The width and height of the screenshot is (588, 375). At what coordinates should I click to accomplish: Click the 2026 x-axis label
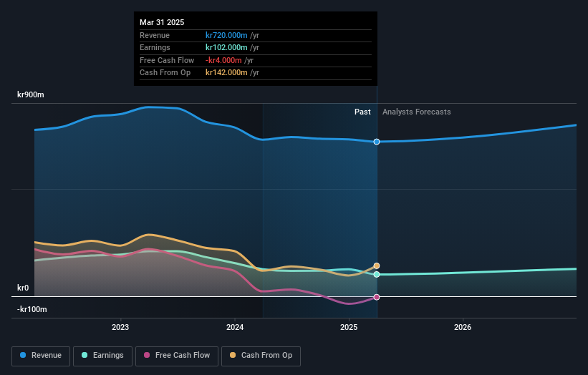tap(463, 328)
